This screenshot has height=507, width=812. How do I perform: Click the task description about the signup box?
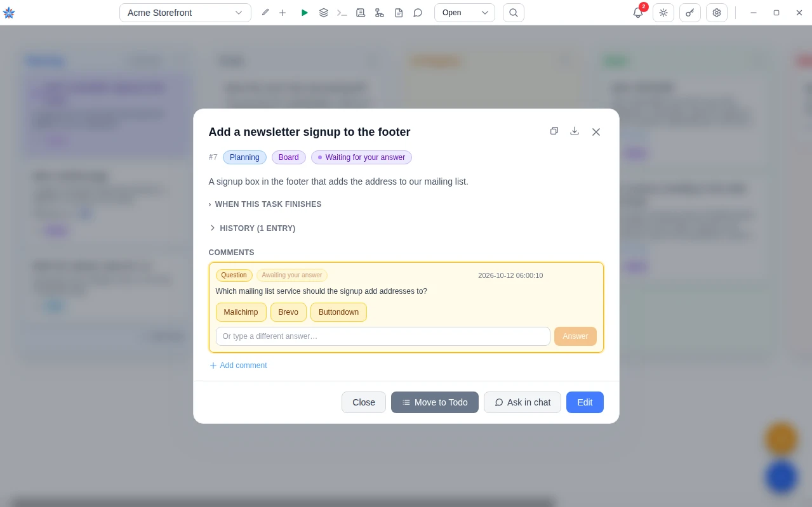pos(338,181)
